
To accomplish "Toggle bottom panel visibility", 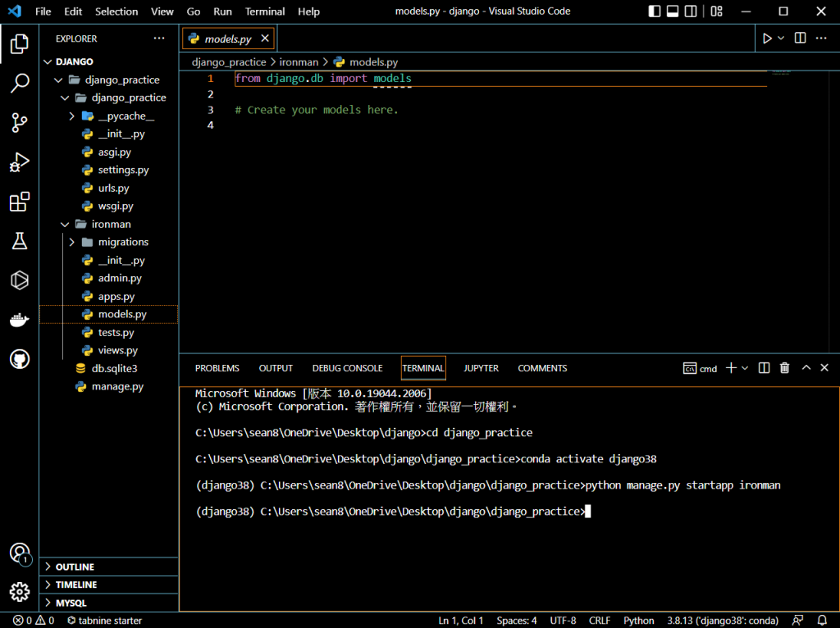I will point(673,11).
